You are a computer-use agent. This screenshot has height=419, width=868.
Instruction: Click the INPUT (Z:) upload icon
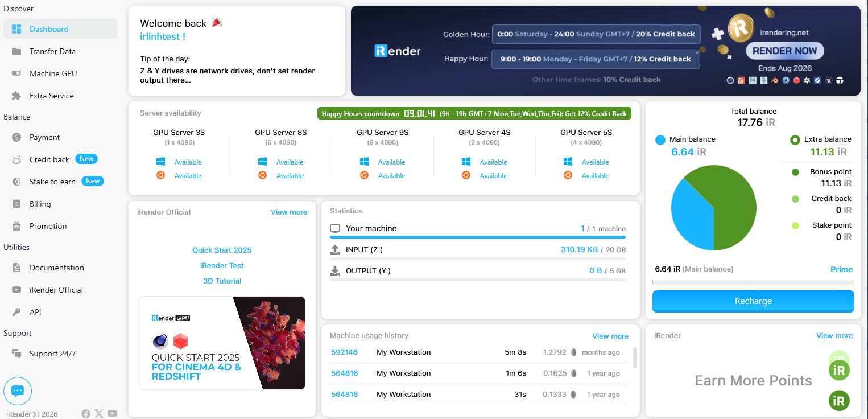(x=335, y=249)
